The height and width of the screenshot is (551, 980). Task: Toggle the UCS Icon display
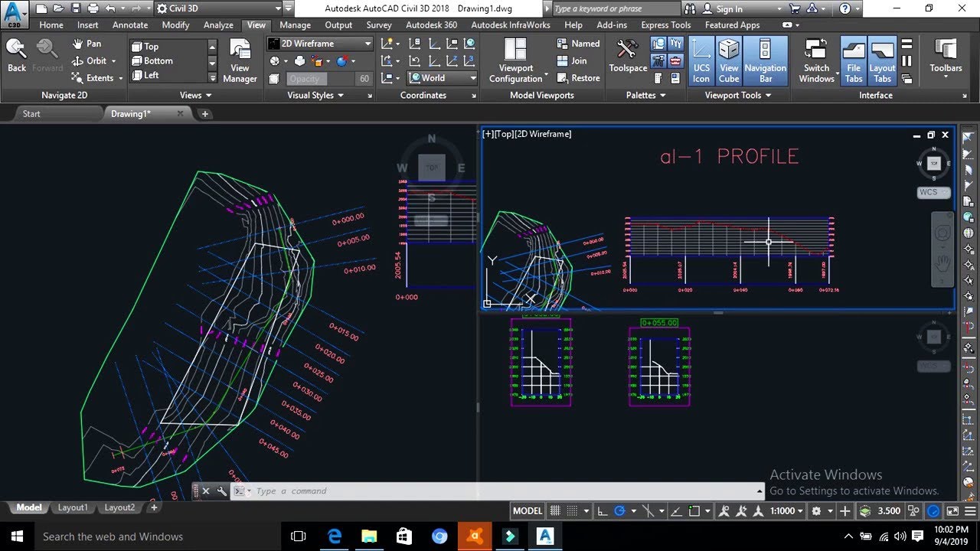(x=701, y=60)
